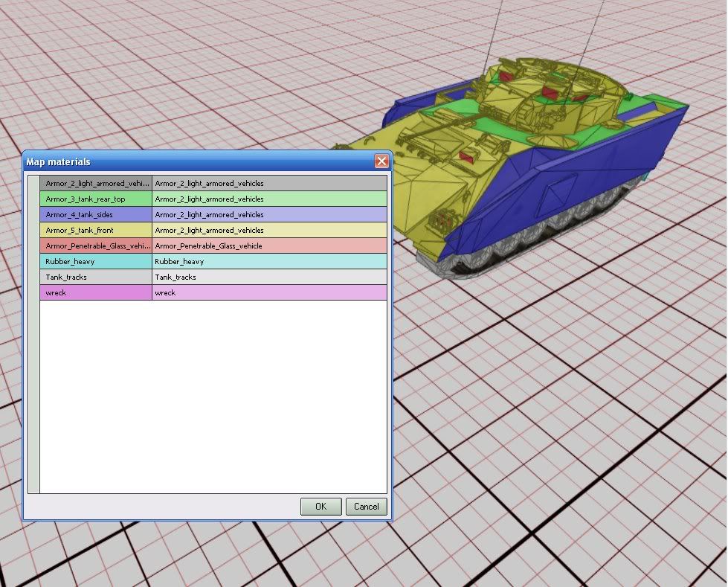The height and width of the screenshot is (587, 728).
Task: Open mapped target cell for Rubber_heavy row
Action: (x=269, y=262)
